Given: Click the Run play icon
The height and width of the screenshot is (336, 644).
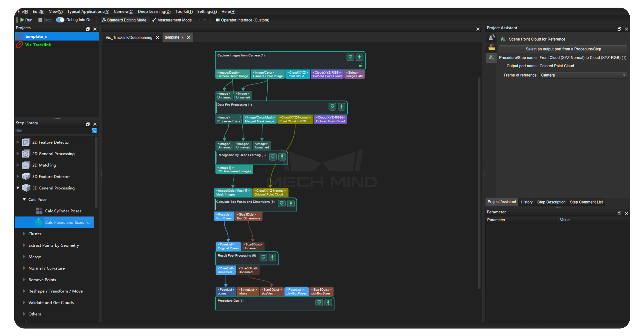Looking at the screenshot, I should [x=22, y=20].
